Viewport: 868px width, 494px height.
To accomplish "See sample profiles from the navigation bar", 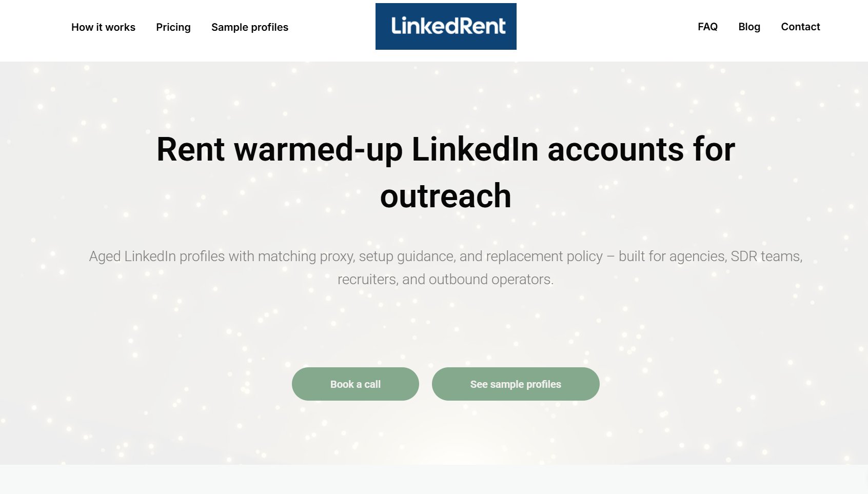I will pos(249,27).
